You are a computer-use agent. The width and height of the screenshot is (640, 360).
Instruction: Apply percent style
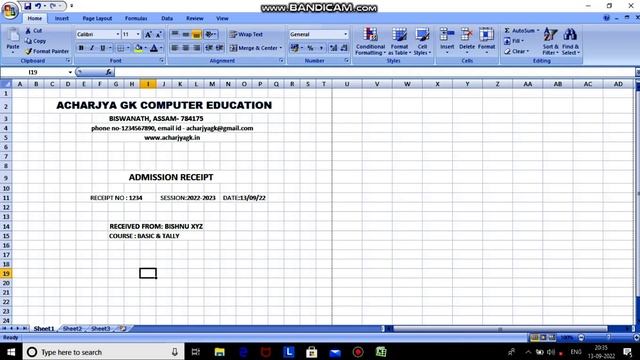point(311,48)
